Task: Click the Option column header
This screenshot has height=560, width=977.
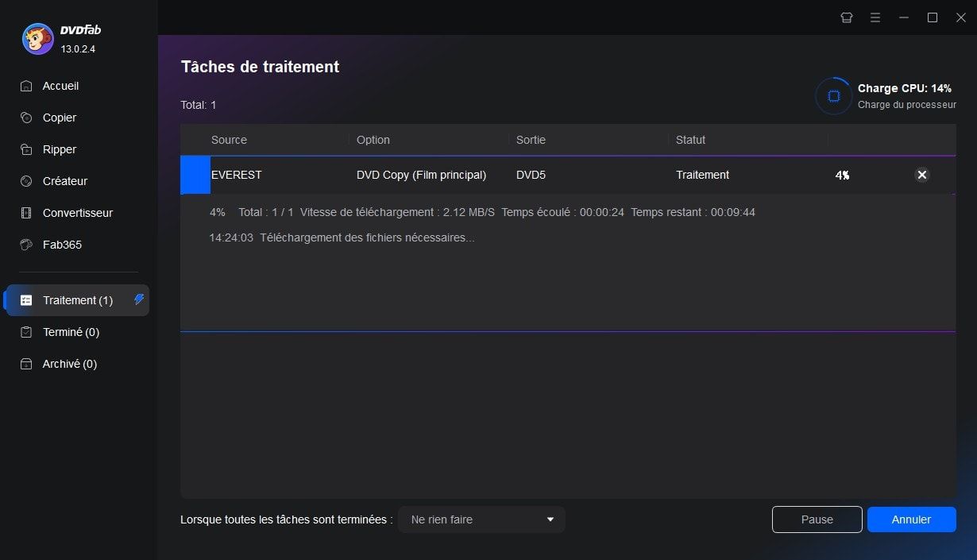Action: (373, 140)
